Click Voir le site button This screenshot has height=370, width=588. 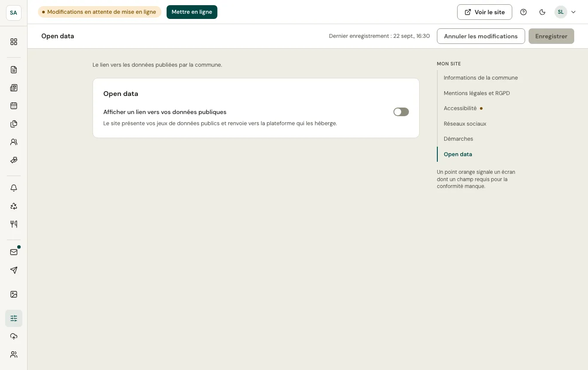pos(485,12)
